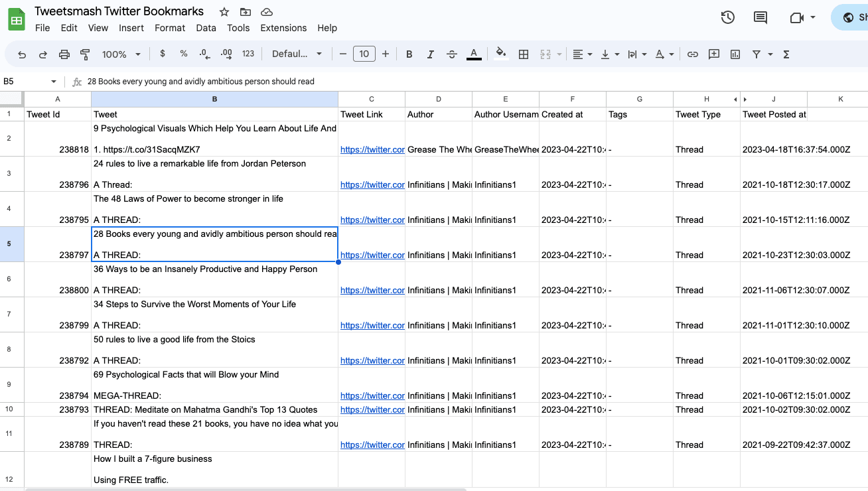Viewport: 868px width, 491px height.
Task: Open the Tools menu
Action: point(238,28)
